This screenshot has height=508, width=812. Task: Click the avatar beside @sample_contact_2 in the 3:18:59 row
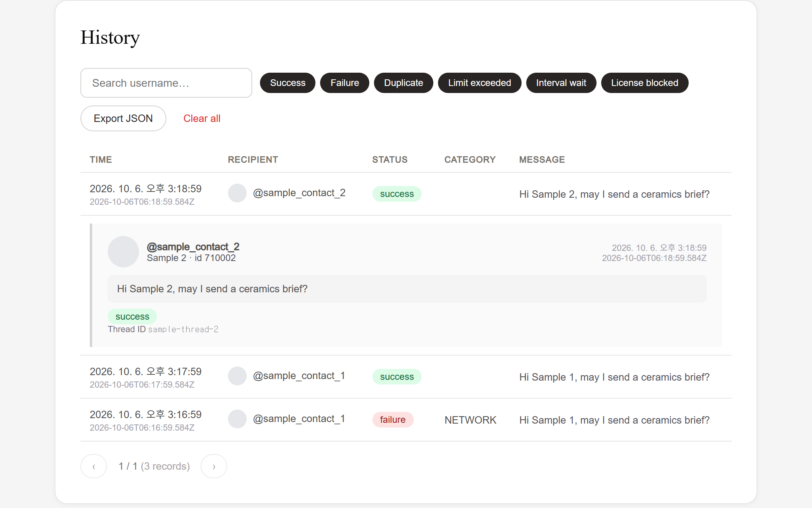pyautogui.click(x=237, y=193)
